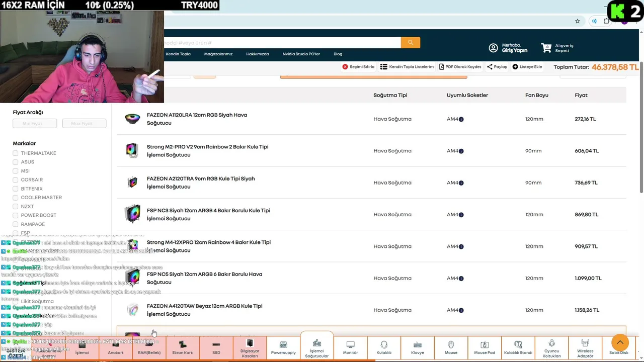644x362 pixels.
Task: Click the Soğutma Tipi column header
Action: click(x=390, y=95)
